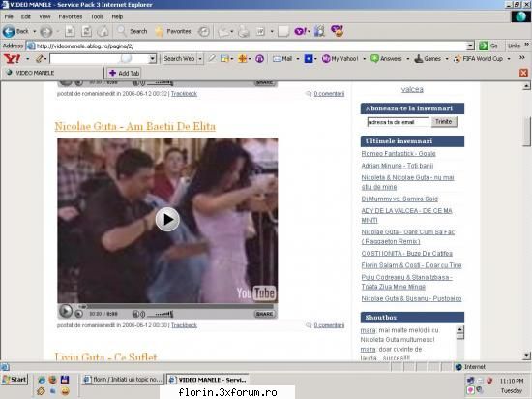Refresh the page using the Refresh icon
Viewport: 532px width, 399px height.
pos(86,31)
